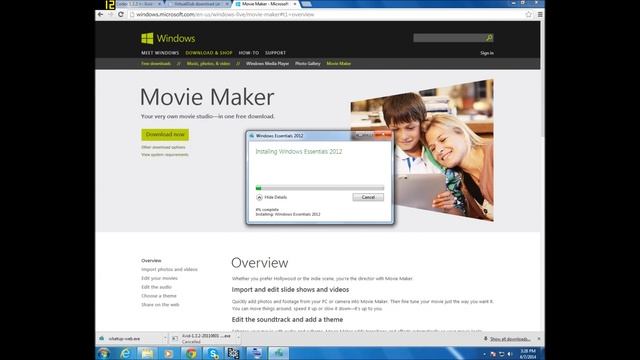Open the Windows Start button
The height and width of the screenshot is (360, 640).
pos(103,353)
